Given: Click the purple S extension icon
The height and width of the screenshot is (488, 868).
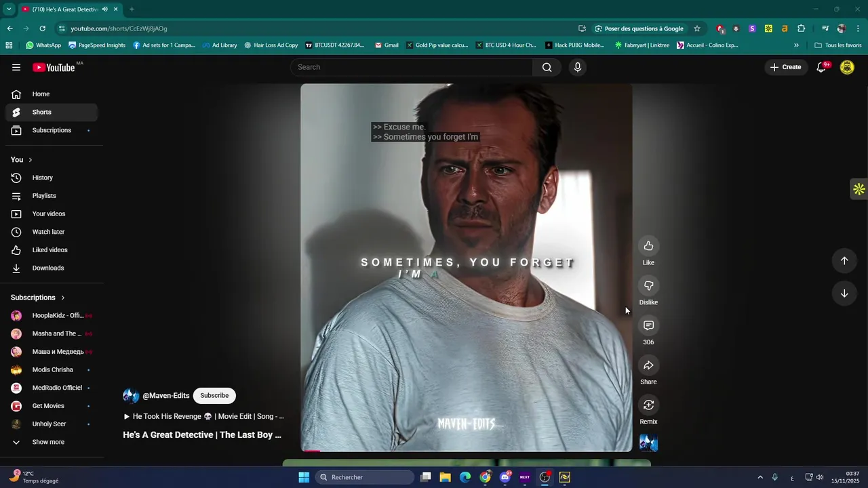Looking at the screenshot, I should [x=752, y=28].
